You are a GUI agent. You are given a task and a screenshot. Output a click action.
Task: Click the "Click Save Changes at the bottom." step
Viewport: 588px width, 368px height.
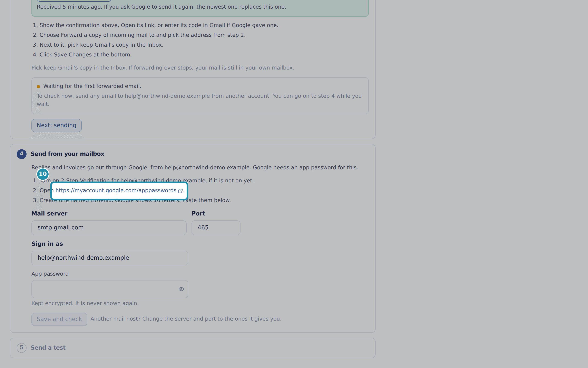[86, 55]
